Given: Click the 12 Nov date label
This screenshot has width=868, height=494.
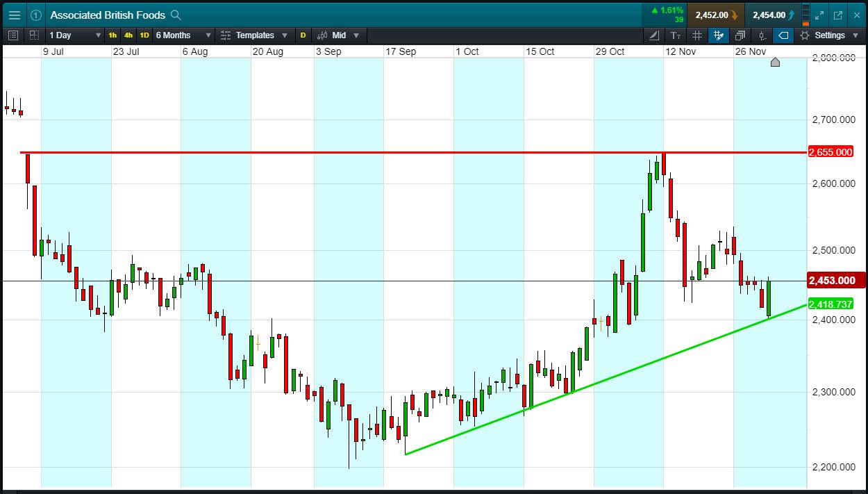Looking at the screenshot, I should tap(681, 51).
